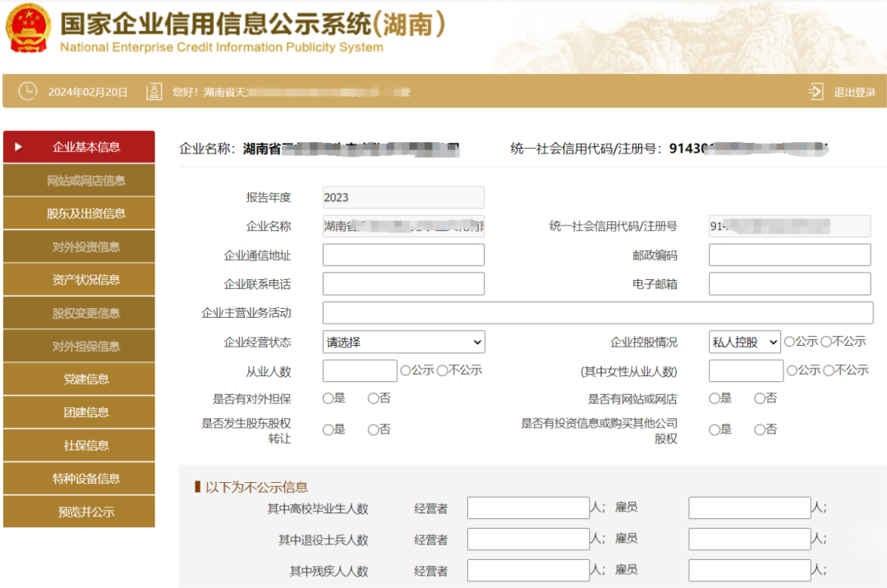Focus the 电子邮箱 input field
Viewport: 887px width, 588px height.
(x=790, y=284)
